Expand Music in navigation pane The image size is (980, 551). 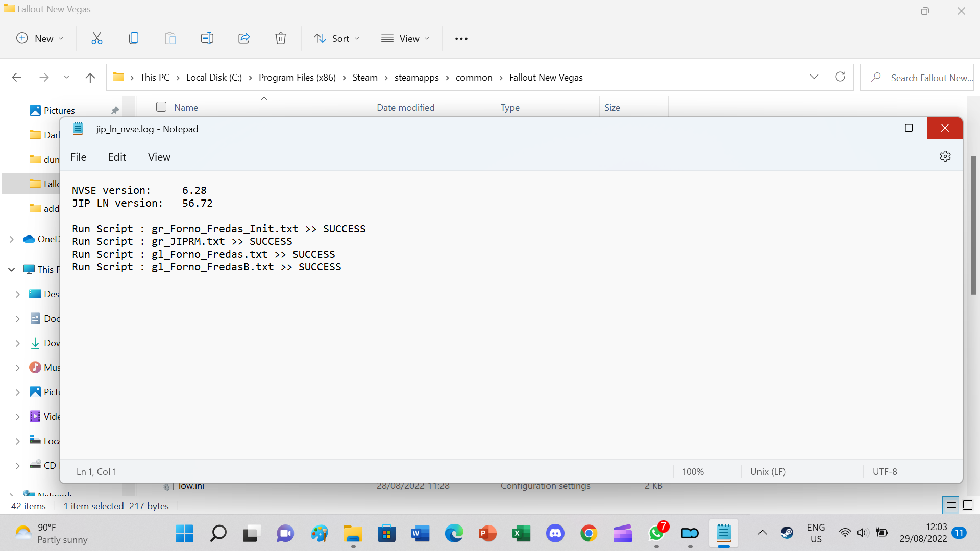click(18, 368)
